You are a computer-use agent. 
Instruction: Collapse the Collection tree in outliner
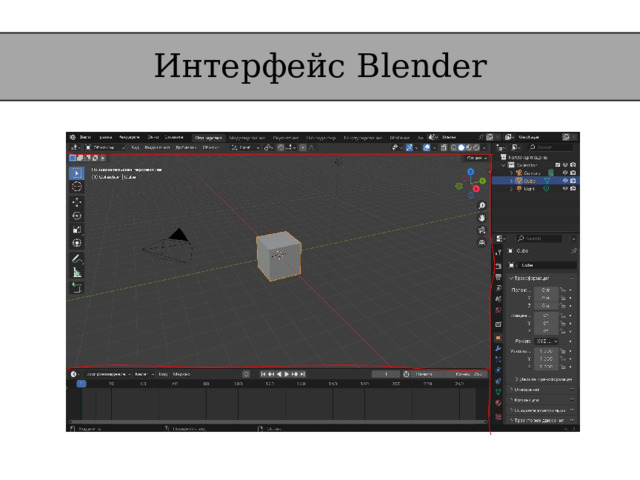click(503, 165)
